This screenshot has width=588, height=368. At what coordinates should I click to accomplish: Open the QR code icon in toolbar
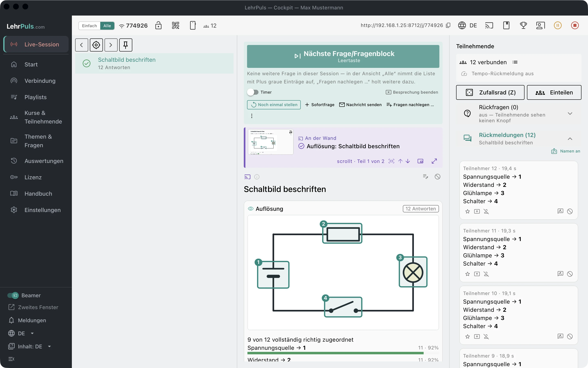click(x=175, y=25)
